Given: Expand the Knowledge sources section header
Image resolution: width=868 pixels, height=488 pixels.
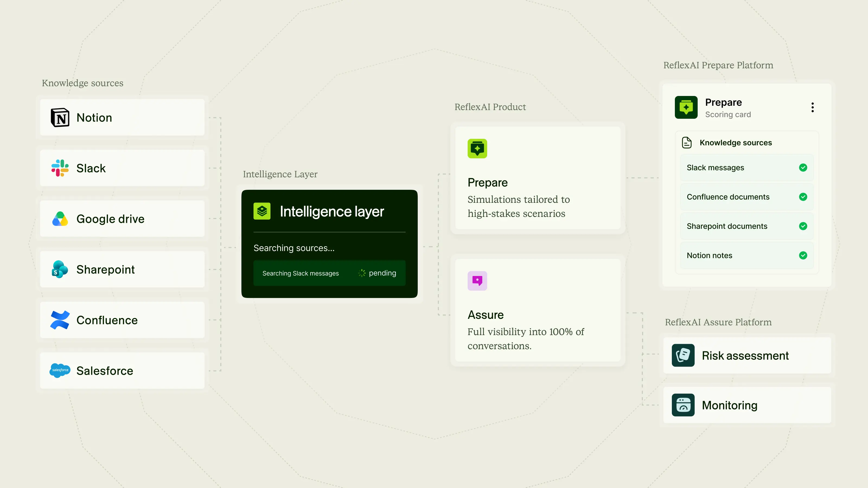Looking at the screenshot, I should click(x=736, y=143).
